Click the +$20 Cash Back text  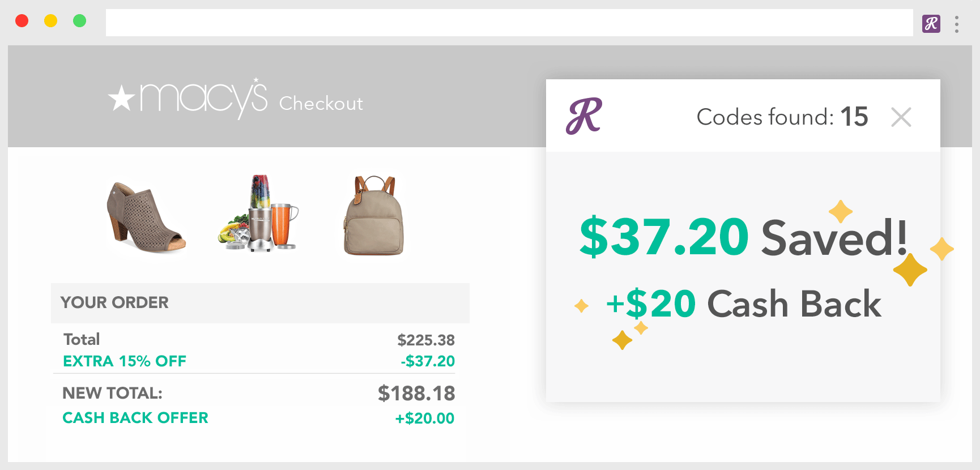coord(744,304)
